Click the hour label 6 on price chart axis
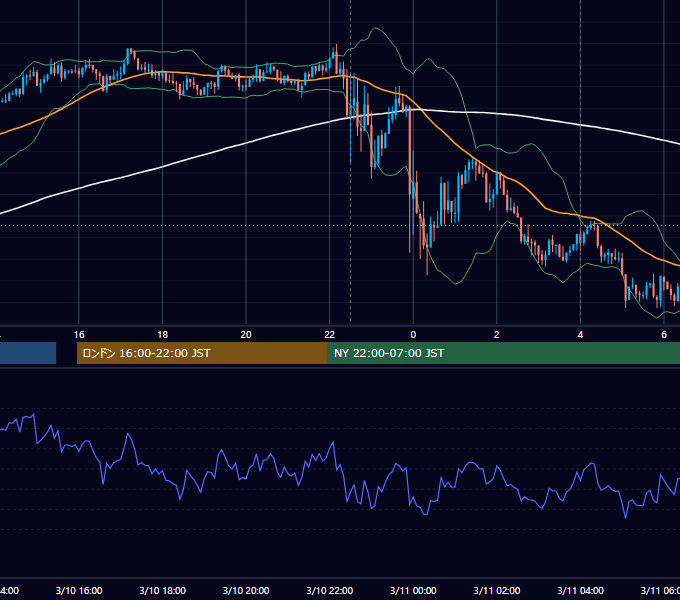 tap(664, 335)
